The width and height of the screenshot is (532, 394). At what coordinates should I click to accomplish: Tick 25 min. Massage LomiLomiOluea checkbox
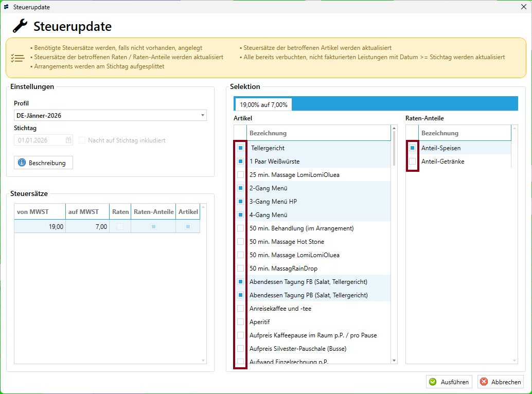click(x=240, y=175)
